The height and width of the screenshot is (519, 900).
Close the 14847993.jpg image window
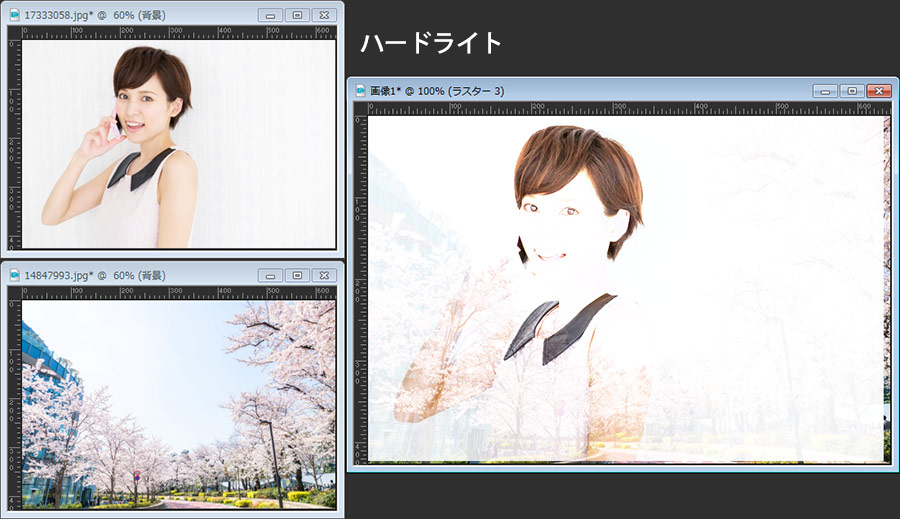click(x=324, y=275)
